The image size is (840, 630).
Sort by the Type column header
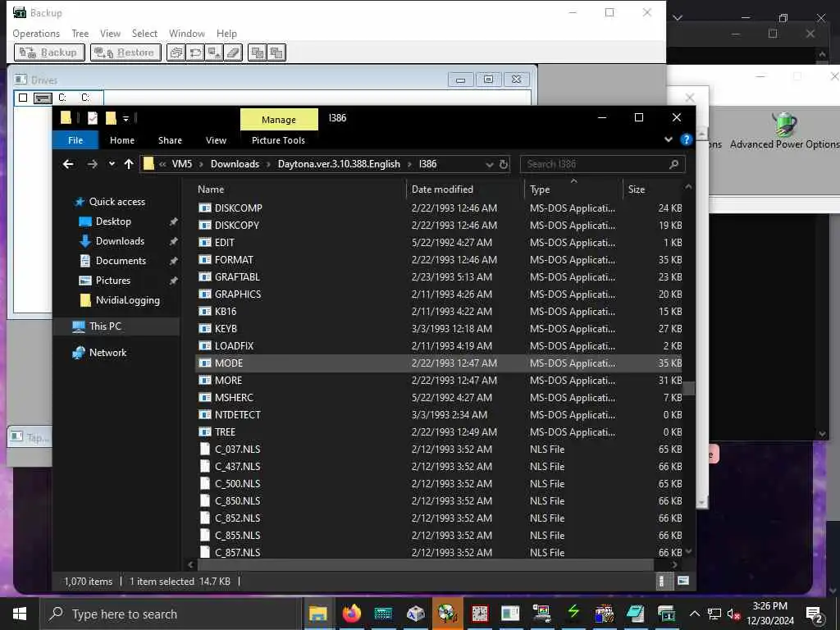(540, 189)
